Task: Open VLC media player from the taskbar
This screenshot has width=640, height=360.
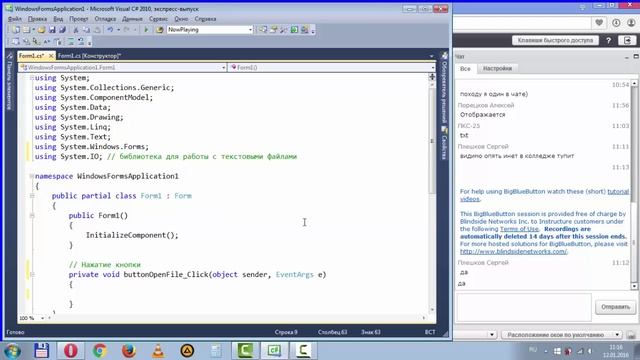Action: 158,351
